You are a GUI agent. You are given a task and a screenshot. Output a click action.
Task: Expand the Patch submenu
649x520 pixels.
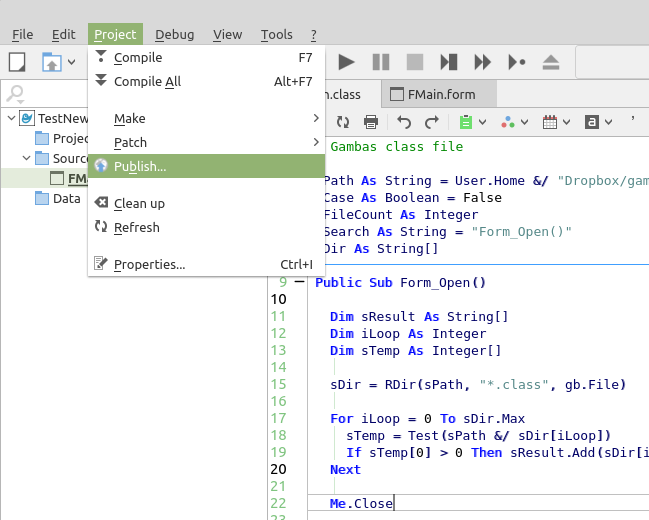(x=206, y=142)
